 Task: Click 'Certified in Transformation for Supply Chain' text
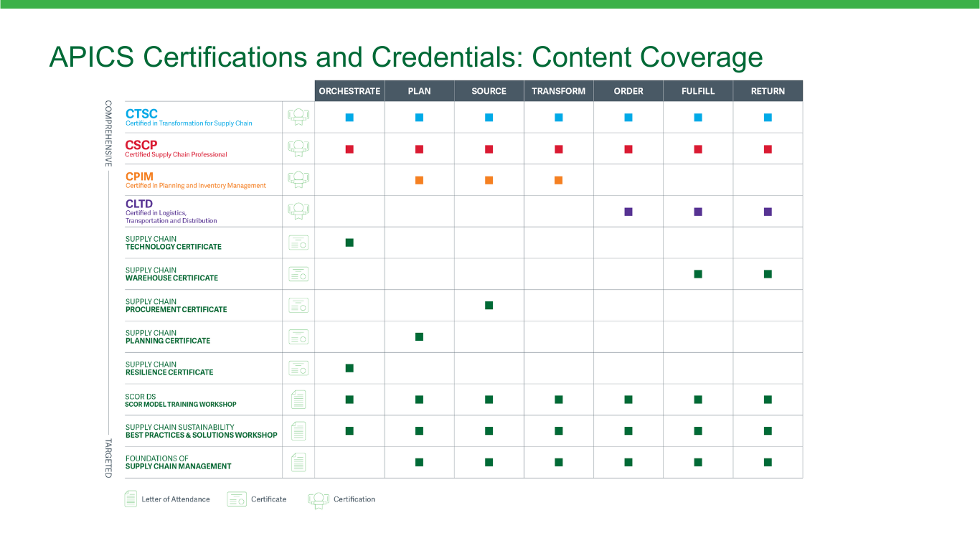click(189, 123)
